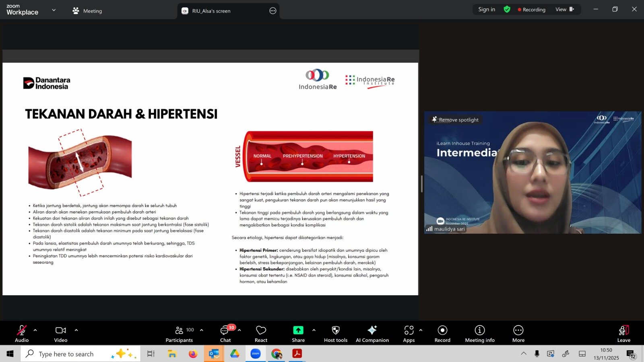Viewport: 644px width, 362px height.
Task: Click Remove spotlight on speaker video
Action: tap(455, 120)
